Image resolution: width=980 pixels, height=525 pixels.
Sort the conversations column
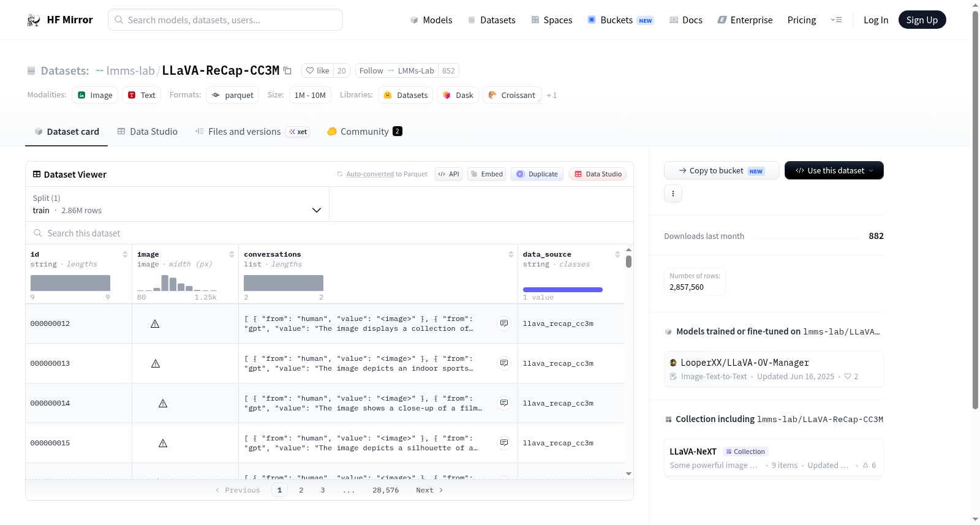point(511,254)
